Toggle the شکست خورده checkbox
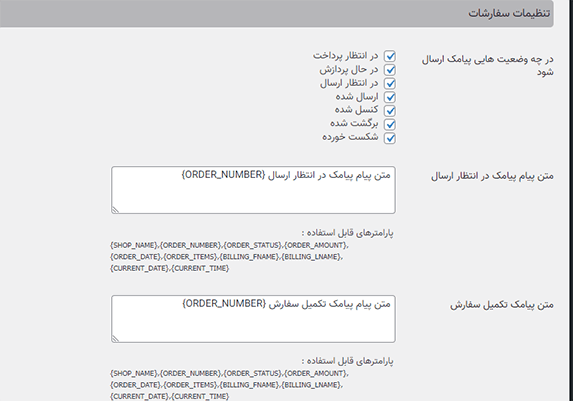 click(390, 138)
